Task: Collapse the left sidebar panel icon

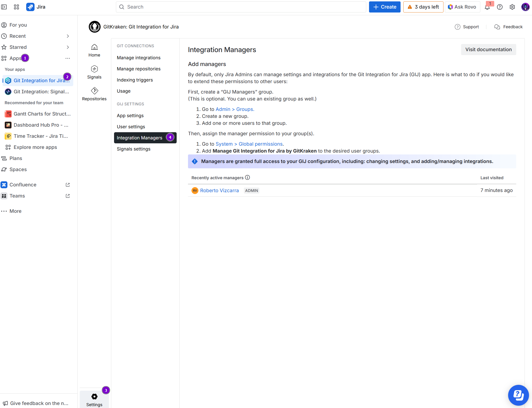Action: click(4, 7)
